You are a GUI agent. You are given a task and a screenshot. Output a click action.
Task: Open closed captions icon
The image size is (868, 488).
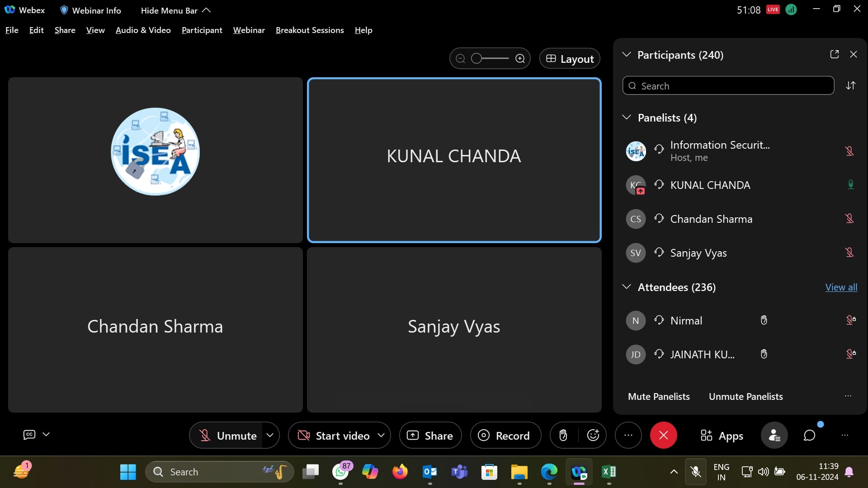29,434
